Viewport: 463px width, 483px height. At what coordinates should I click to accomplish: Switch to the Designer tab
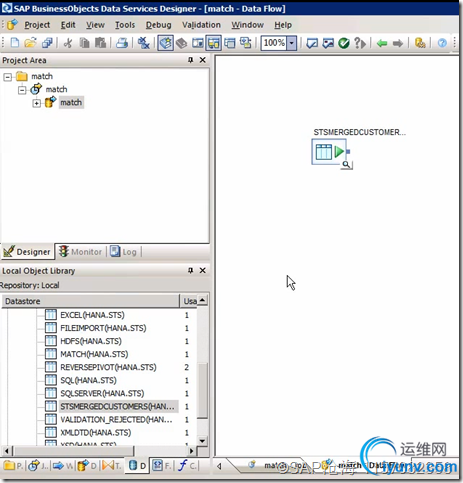pos(27,252)
